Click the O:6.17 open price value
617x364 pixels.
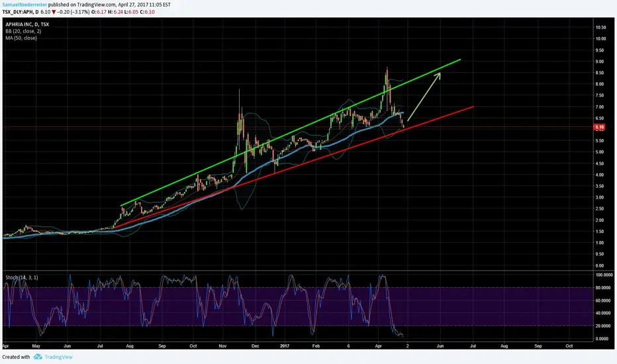tap(99, 12)
